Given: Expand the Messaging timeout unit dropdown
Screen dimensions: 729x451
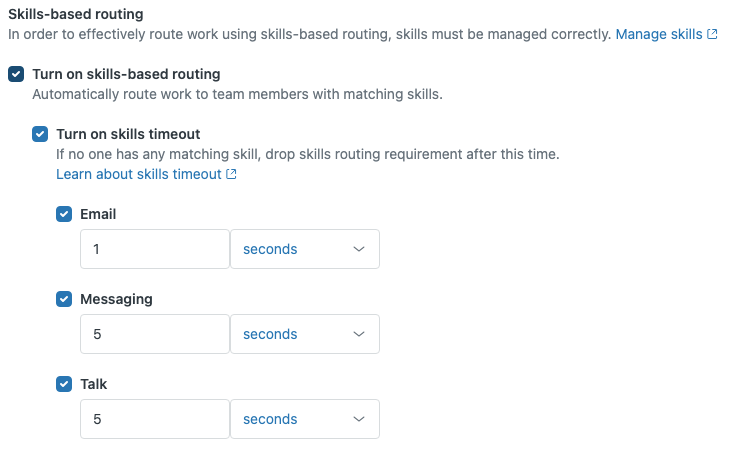Looking at the screenshot, I should [304, 334].
